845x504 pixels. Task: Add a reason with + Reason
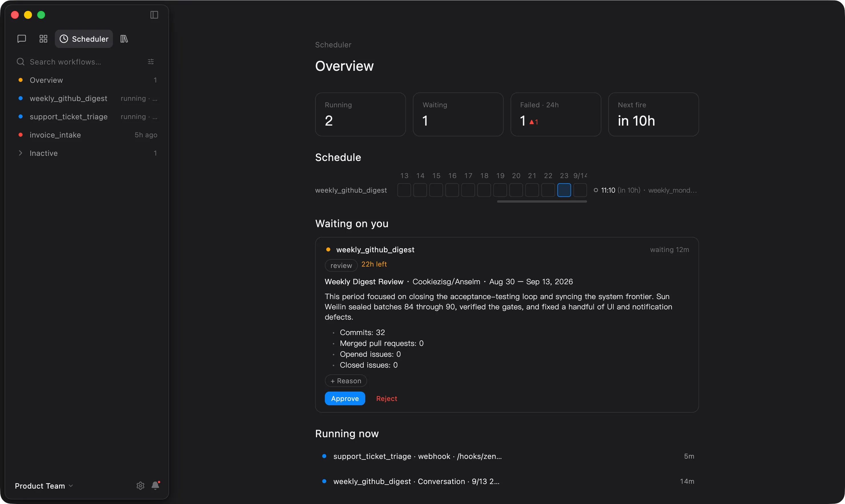pyautogui.click(x=346, y=381)
